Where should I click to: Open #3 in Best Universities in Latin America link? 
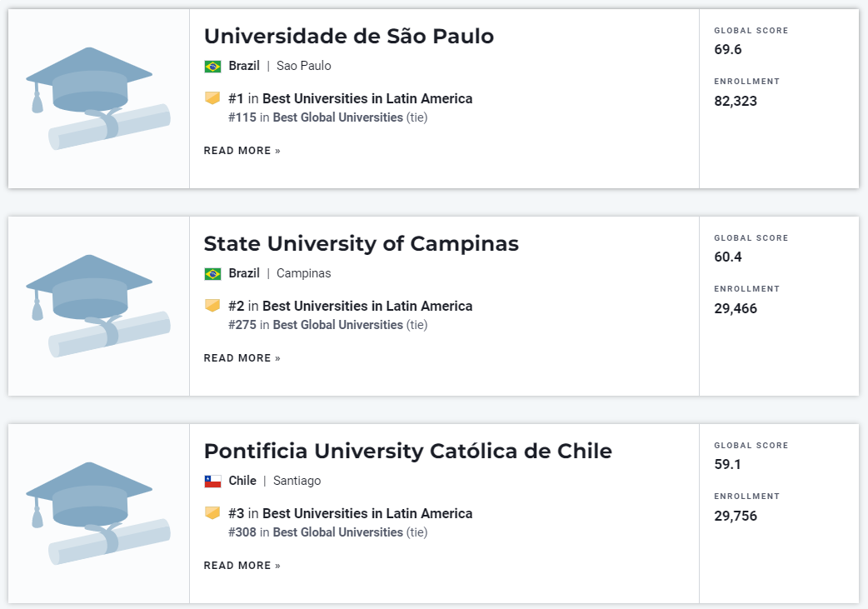pyautogui.click(x=351, y=513)
